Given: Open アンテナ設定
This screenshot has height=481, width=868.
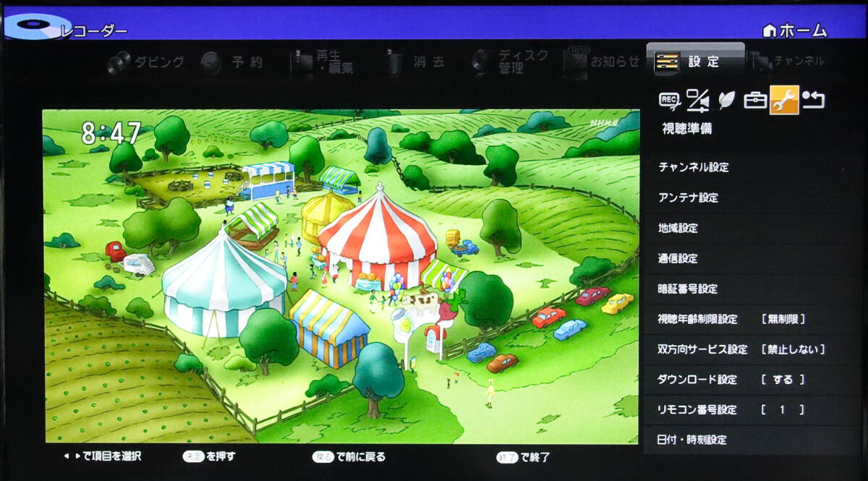Looking at the screenshot, I should point(752,197).
